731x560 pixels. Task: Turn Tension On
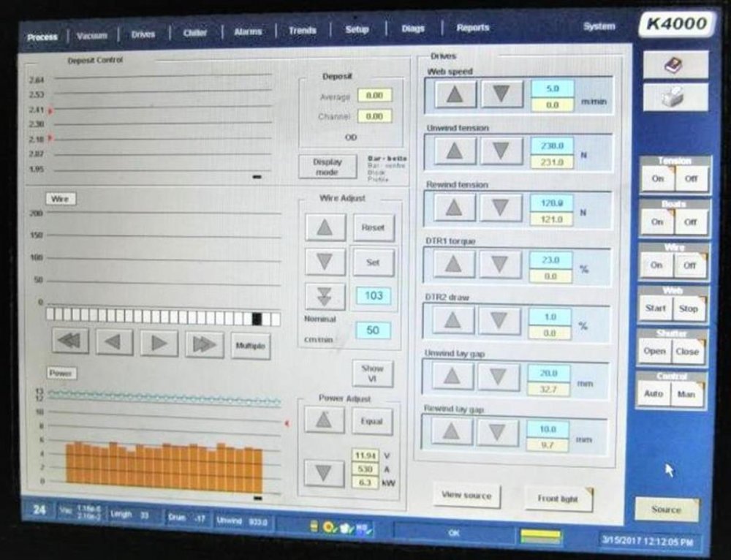tap(657, 178)
